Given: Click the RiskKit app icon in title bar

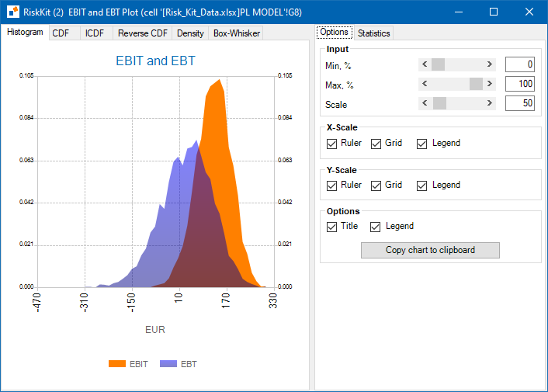Looking at the screenshot, I should (x=13, y=12).
